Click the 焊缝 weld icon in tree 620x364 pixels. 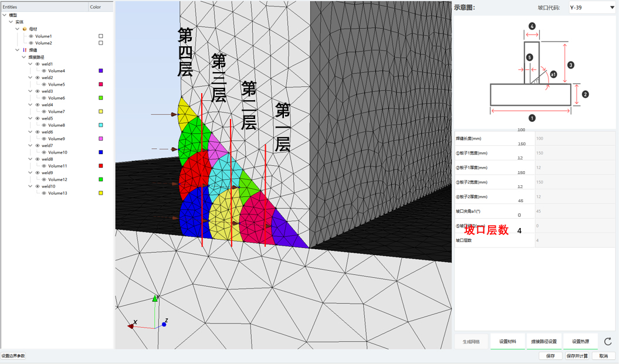(24, 50)
